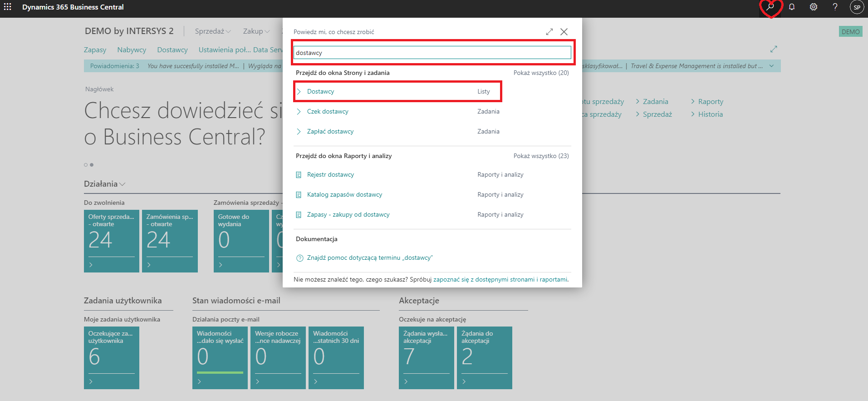Click the Zapasy - zakupy report icon
The height and width of the screenshot is (401, 868).
(299, 214)
